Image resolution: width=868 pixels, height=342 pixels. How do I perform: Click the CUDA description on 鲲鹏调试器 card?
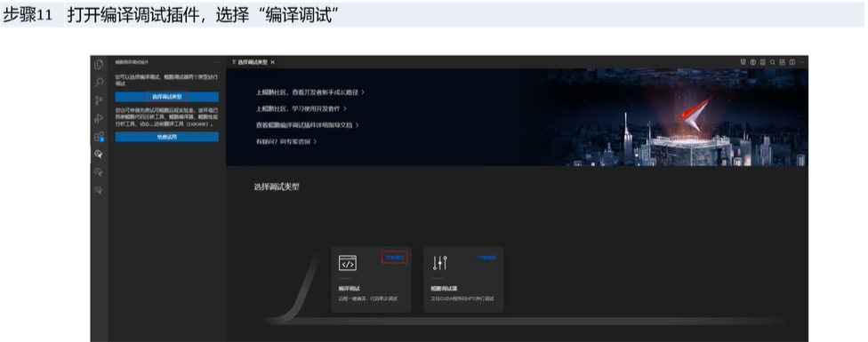point(462,298)
